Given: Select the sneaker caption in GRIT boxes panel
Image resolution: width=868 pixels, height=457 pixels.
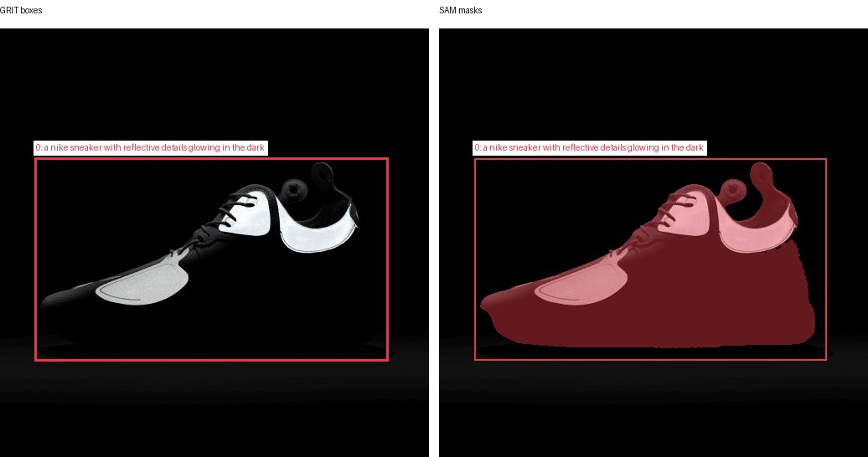Looking at the screenshot, I should 150,147.
